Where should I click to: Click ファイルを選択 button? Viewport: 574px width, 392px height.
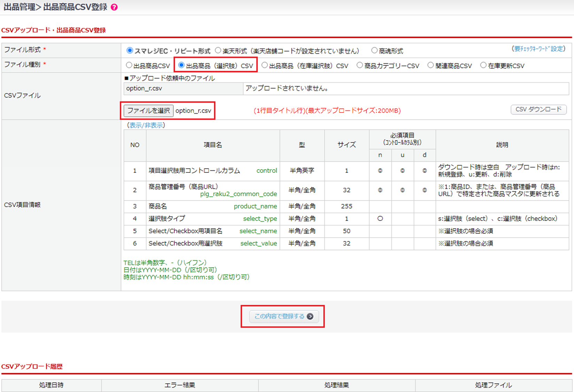(x=148, y=111)
